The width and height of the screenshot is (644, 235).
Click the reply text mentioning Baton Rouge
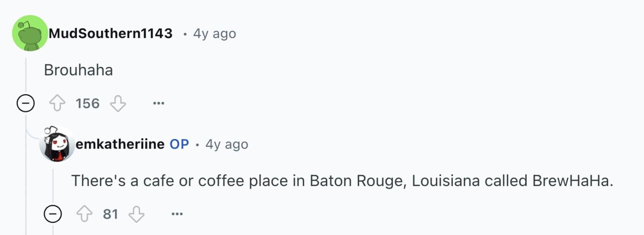(342, 181)
